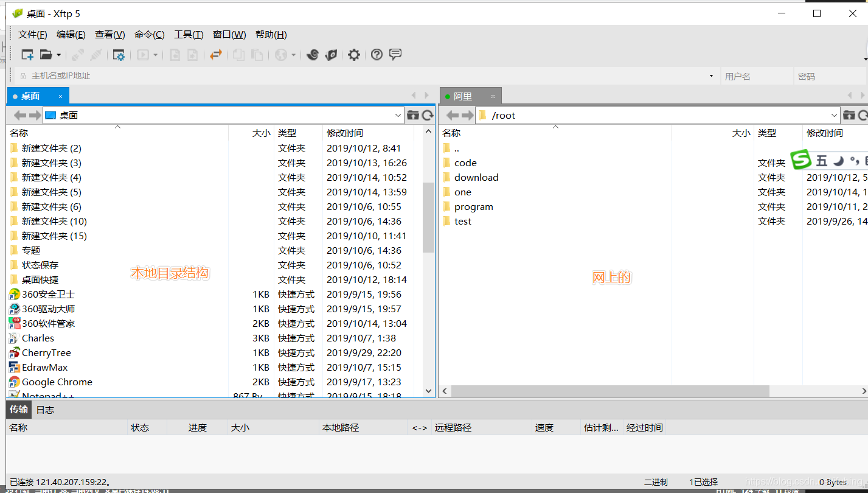Screen dimensions: 868x493
Task: Launch Xshell via the shell icon
Action: (313, 55)
